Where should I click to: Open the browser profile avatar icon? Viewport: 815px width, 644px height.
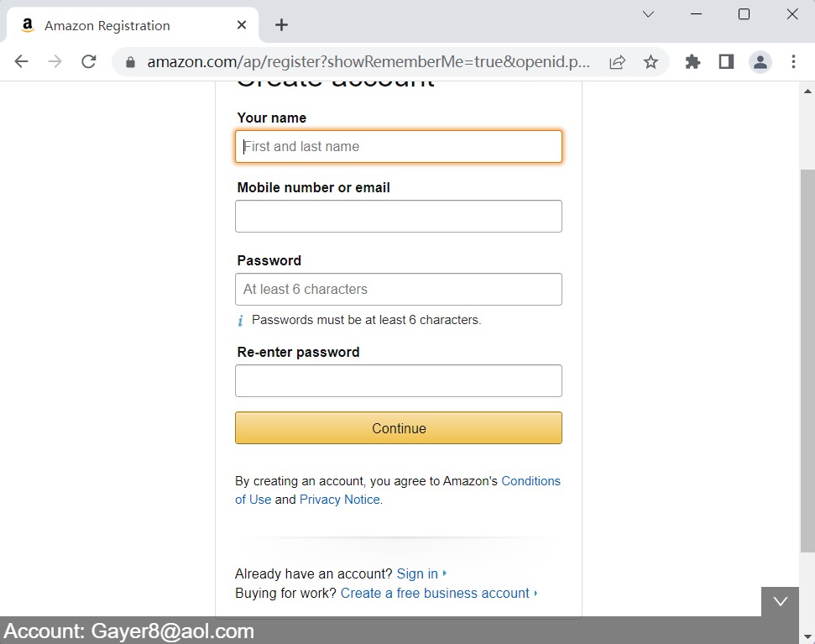pos(760,61)
